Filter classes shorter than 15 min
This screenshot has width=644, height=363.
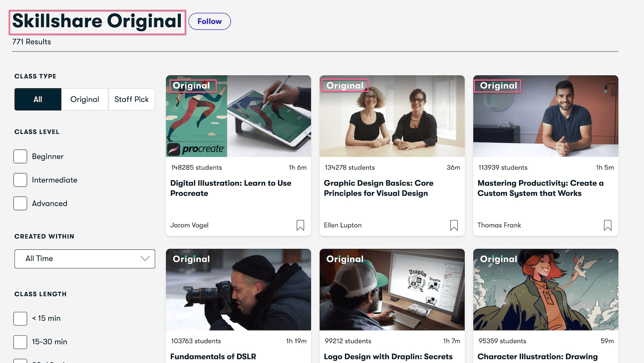(20, 318)
